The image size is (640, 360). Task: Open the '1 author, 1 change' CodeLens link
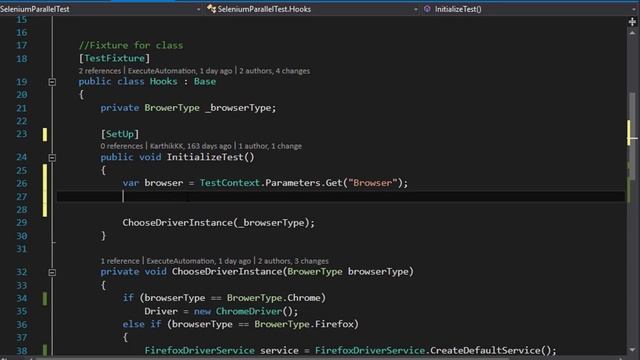click(x=270, y=146)
